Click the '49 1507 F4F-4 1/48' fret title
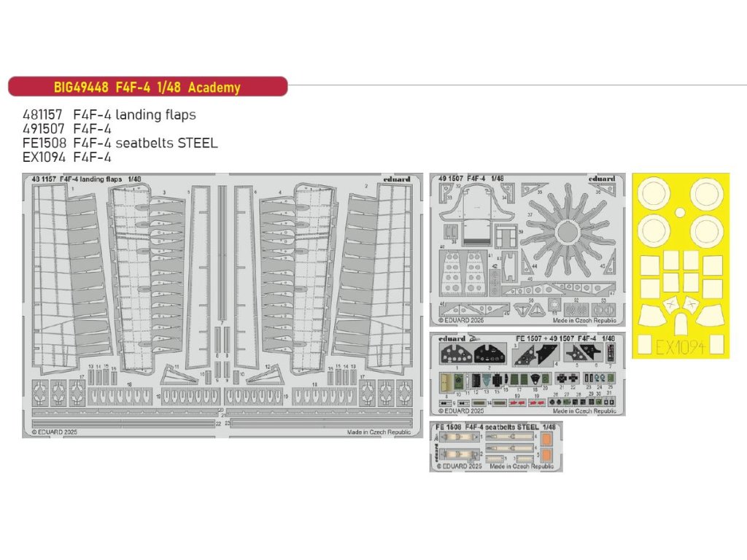Viewport: 747px width, 560px height. click(471, 178)
